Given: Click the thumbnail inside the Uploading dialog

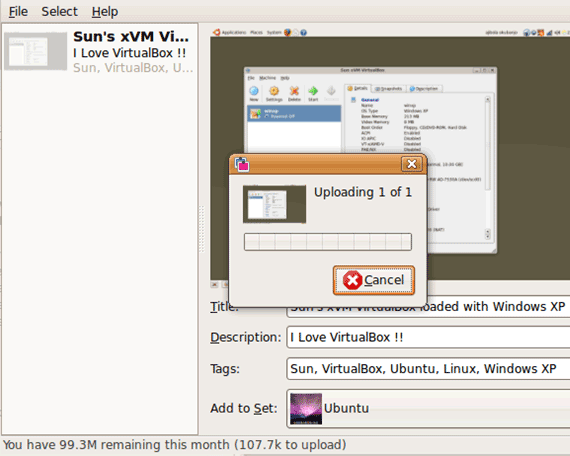Looking at the screenshot, I should (x=274, y=204).
